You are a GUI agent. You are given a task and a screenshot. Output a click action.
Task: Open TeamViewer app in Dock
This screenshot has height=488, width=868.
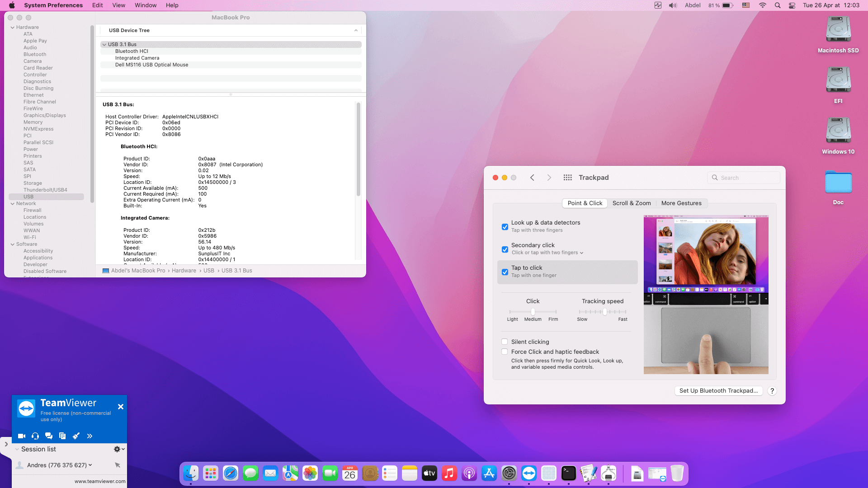529,474
